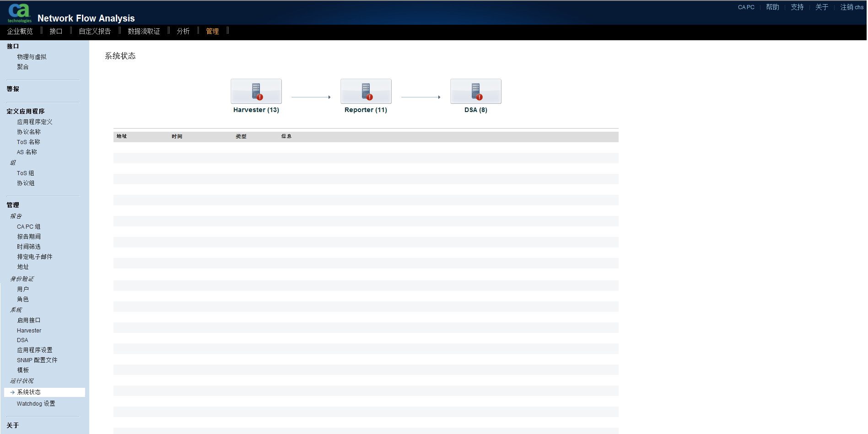
Task: Open 应用程序设置 in the sidebar
Action: tap(35, 350)
